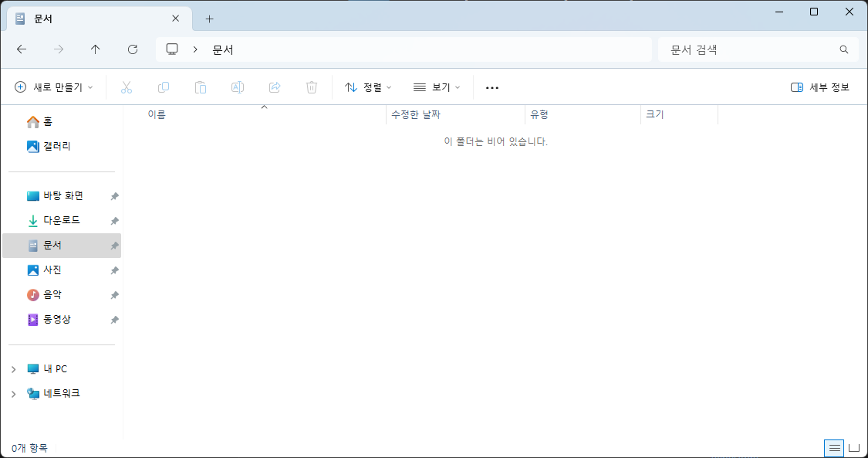Open 다운로드 in the sidebar
This screenshot has width=868, height=458.
[x=62, y=220]
